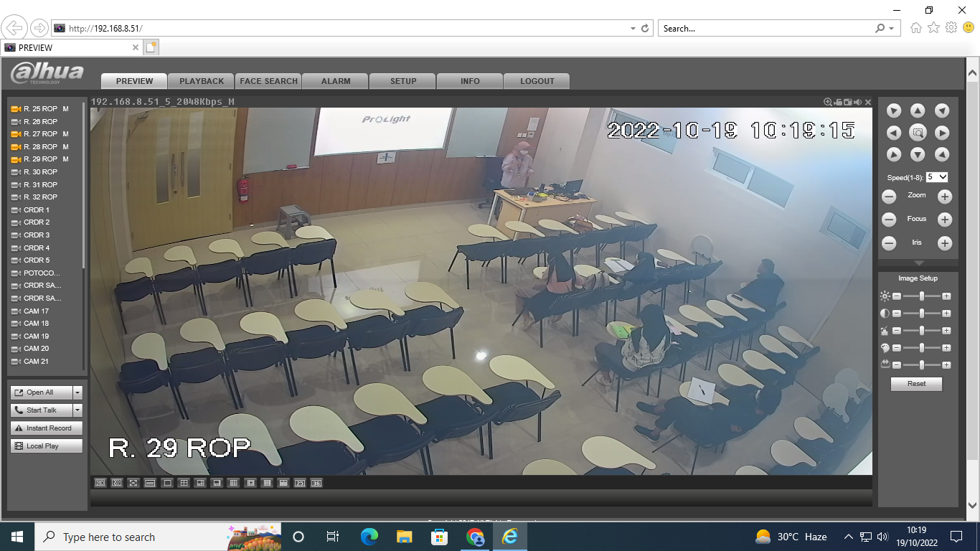Select single-window view layout
Screen dimensions: 980x551
167,483
